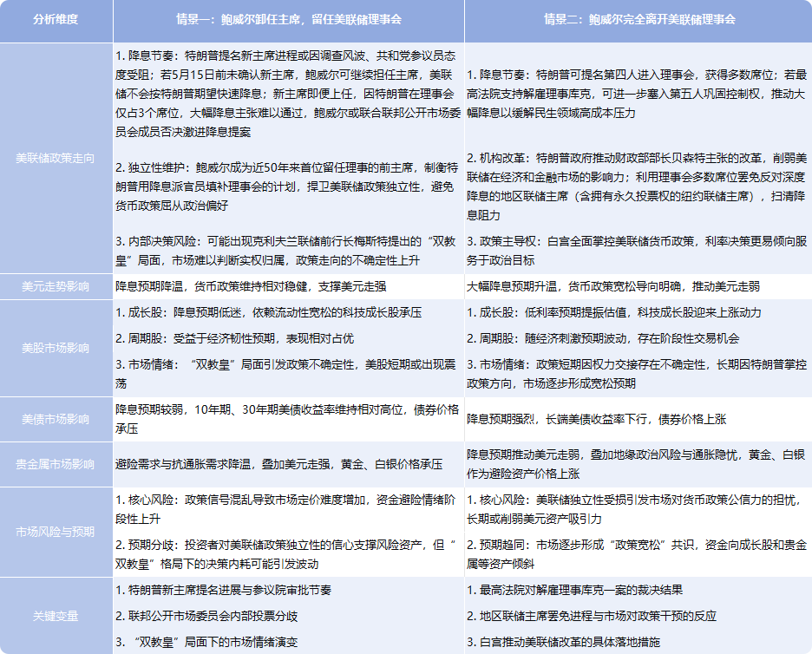Screen dimensions: 812x654
Task: Click line 3. 市场情绪：政策短期因权力交接
Action: [638, 374]
